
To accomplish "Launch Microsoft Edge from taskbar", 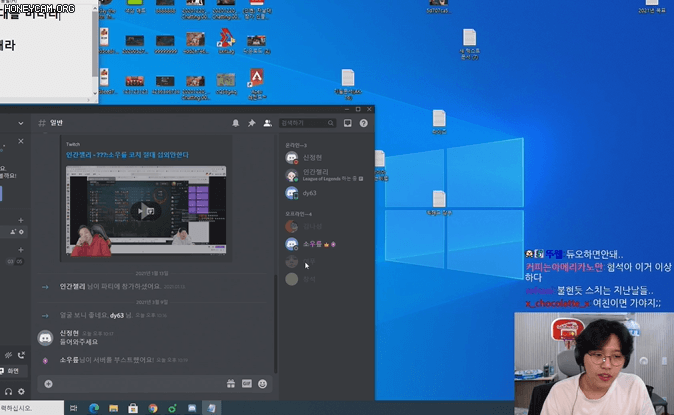I will 94,408.
